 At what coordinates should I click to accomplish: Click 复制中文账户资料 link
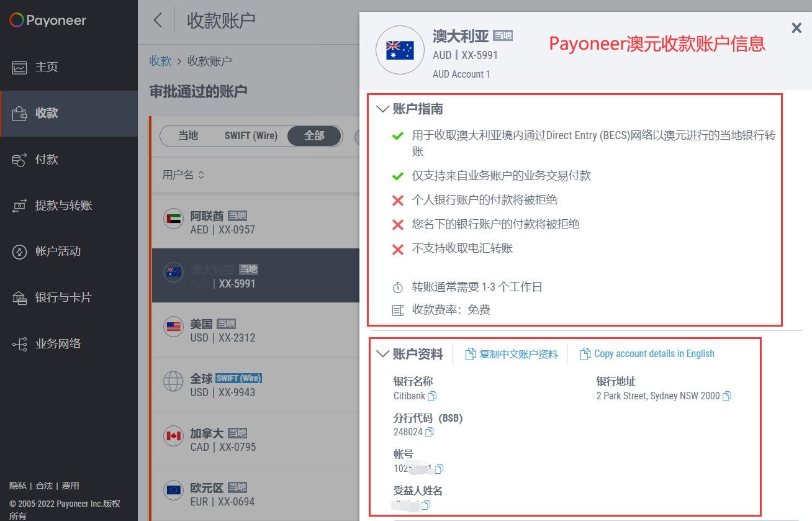click(518, 354)
